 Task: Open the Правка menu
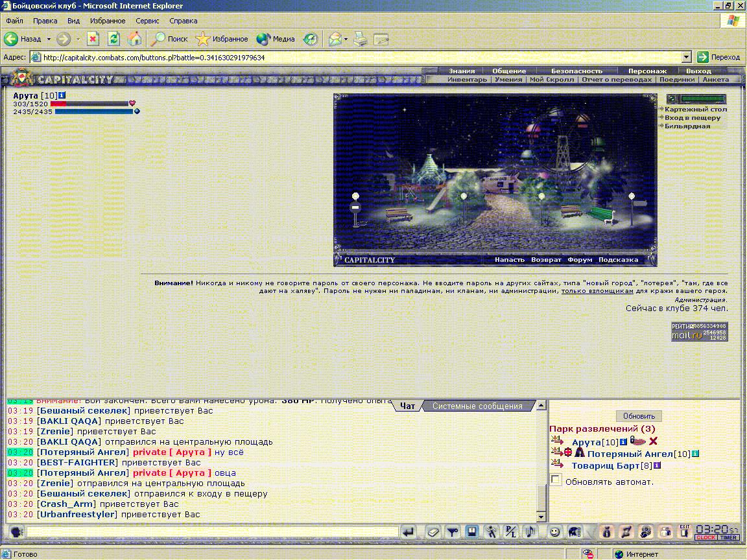click(45, 21)
